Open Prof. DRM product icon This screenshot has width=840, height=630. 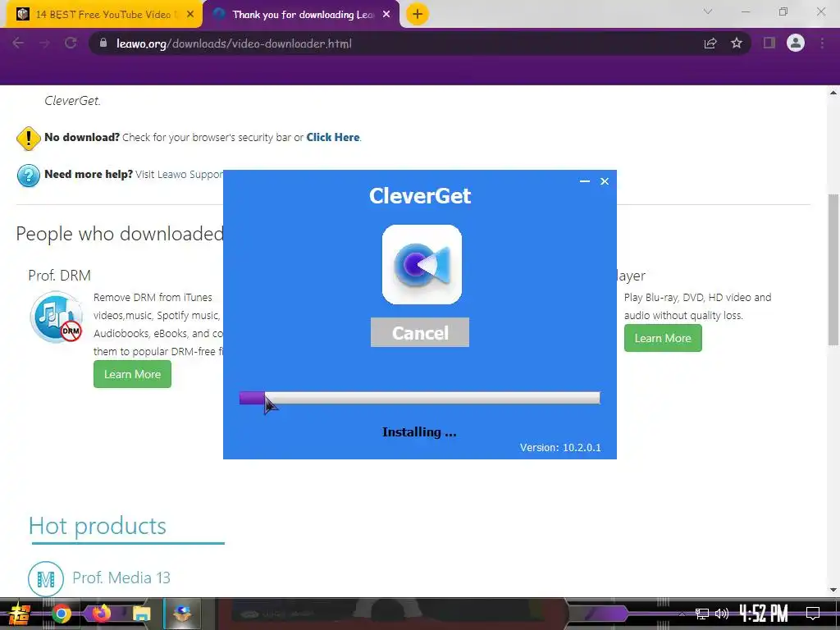click(57, 317)
